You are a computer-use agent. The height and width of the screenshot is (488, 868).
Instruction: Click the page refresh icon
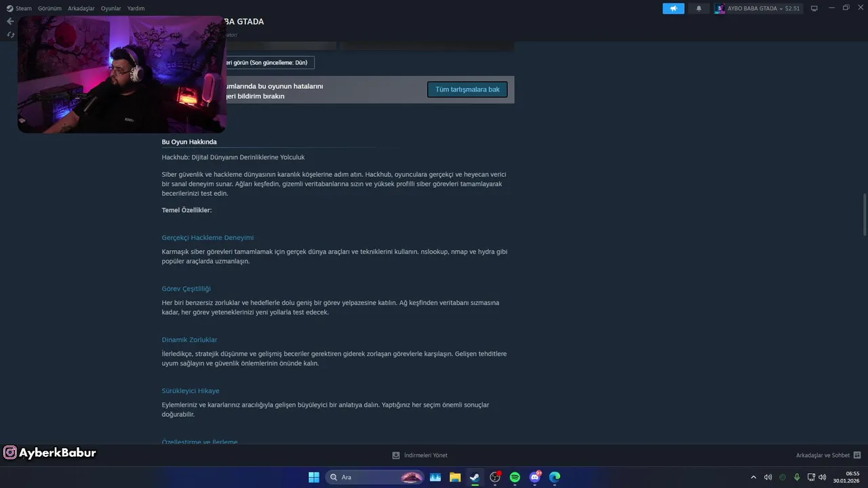point(10,35)
